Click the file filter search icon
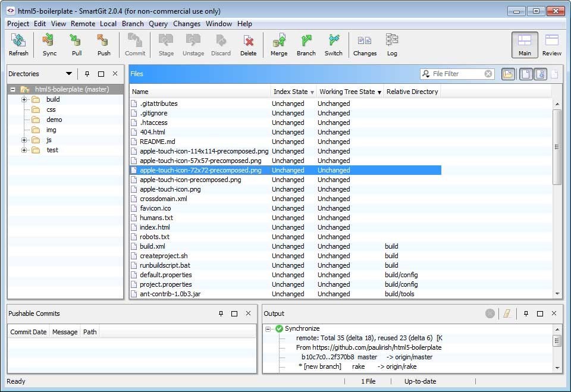The image size is (571, 392). click(426, 74)
